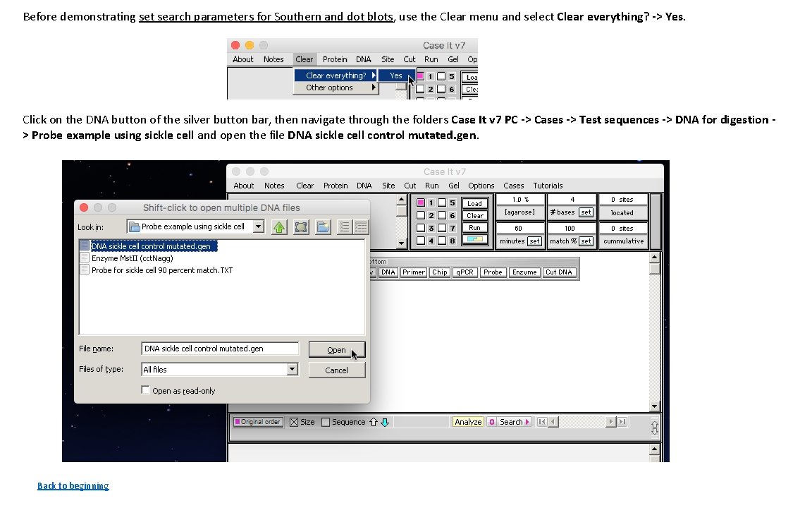812x508 pixels.
Task: Open the Protein menu
Action: (x=336, y=186)
